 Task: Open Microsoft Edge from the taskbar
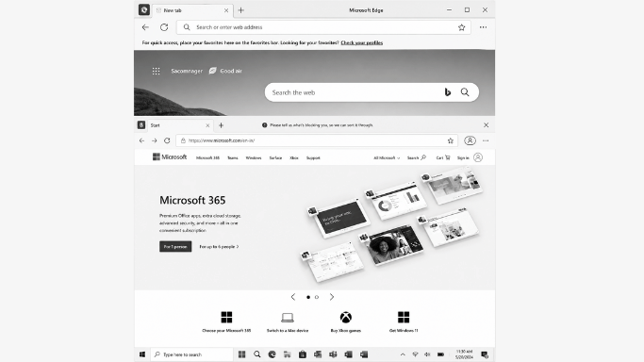(x=272, y=354)
